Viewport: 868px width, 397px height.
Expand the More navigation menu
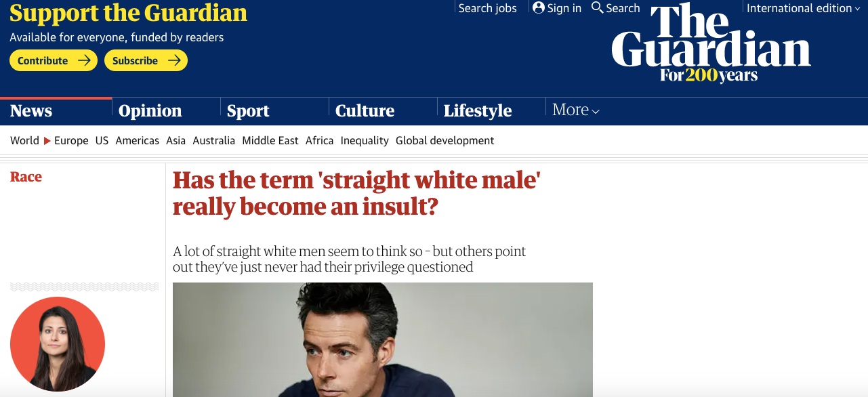(576, 110)
